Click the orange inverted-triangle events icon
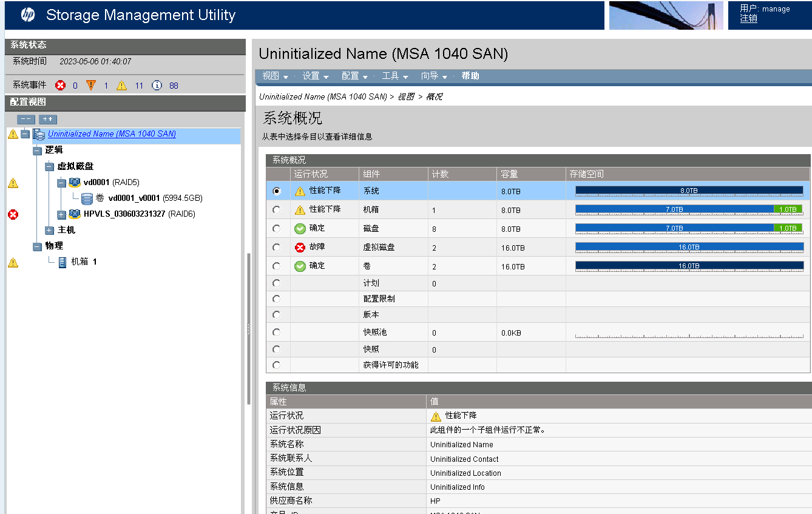Screen dimensions: 812x514 click(91, 86)
